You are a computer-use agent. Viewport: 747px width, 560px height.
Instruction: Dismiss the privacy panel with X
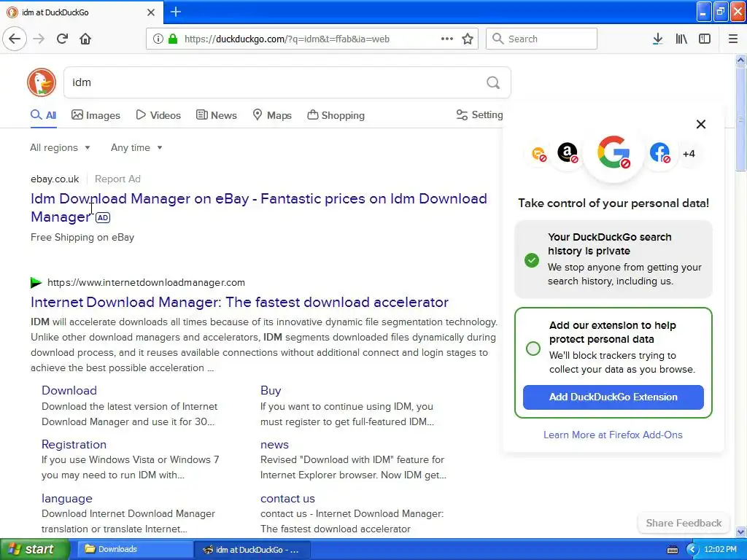point(701,124)
